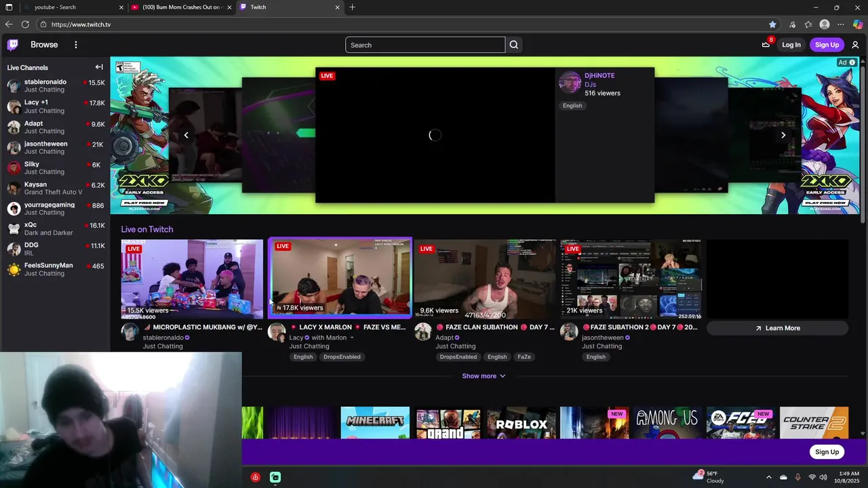868x488 pixels.
Task: Open Prime loot crown icon
Action: [766, 45]
